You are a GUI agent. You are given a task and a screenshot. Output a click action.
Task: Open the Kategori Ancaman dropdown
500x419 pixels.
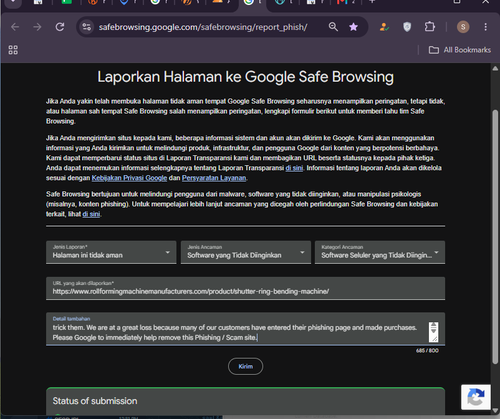(380, 252)
